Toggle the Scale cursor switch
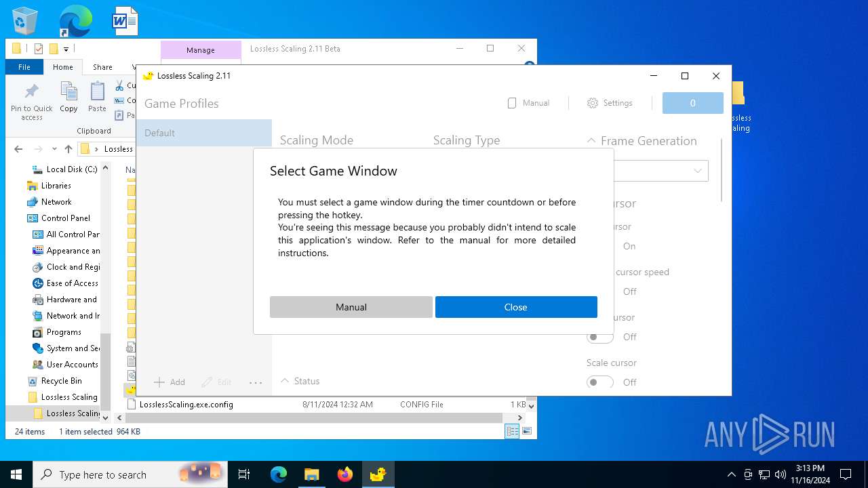The width and height of the screenshot is (868, 488). coord(600,382)
